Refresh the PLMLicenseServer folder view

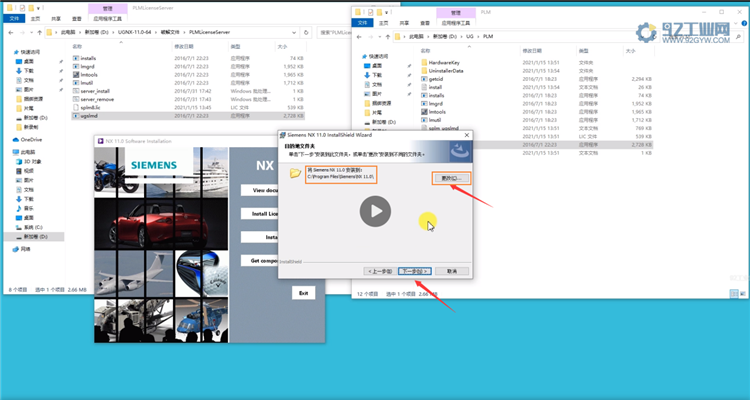306,33
